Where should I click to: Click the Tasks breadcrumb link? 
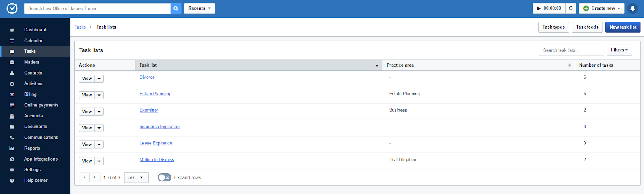pyautogui.click(x=80, y=27)
